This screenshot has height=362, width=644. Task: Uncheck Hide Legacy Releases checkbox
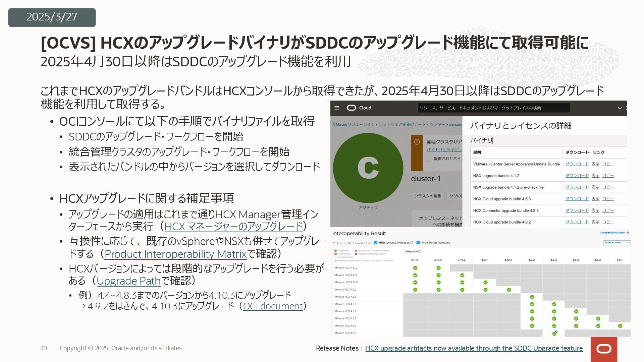(x=376, y=243)
